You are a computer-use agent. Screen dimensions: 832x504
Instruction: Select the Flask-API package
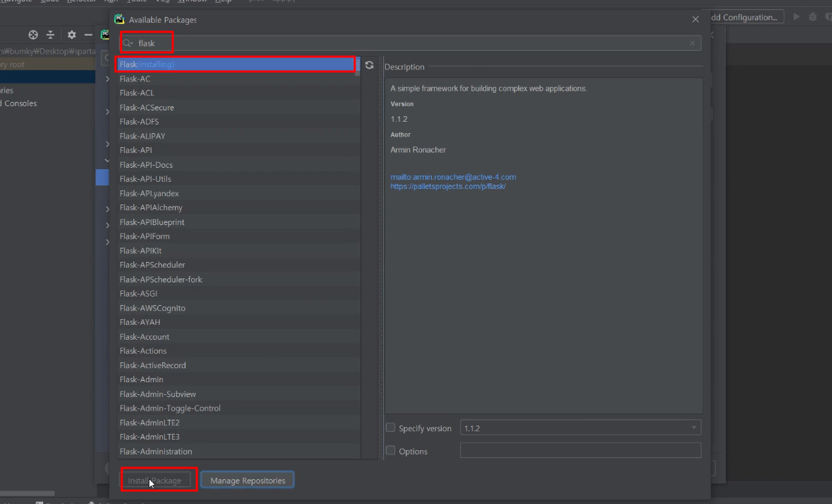pos(239,150)
